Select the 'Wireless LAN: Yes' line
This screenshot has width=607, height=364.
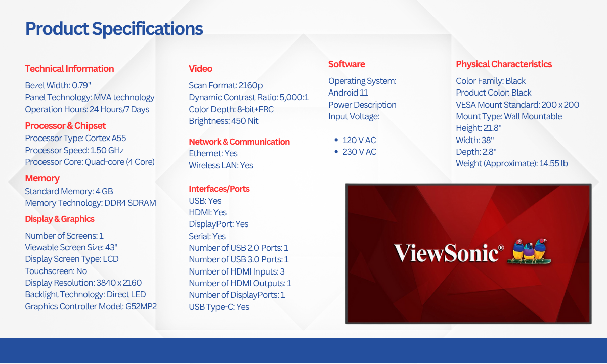221,165
